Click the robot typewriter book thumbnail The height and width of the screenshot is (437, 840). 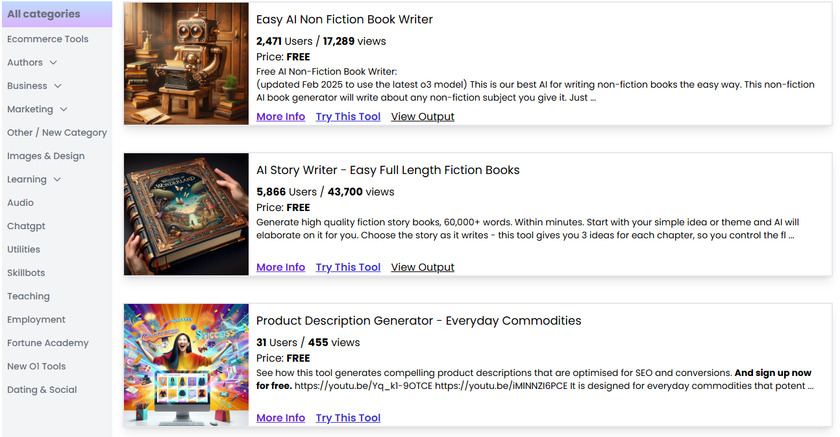186,64
